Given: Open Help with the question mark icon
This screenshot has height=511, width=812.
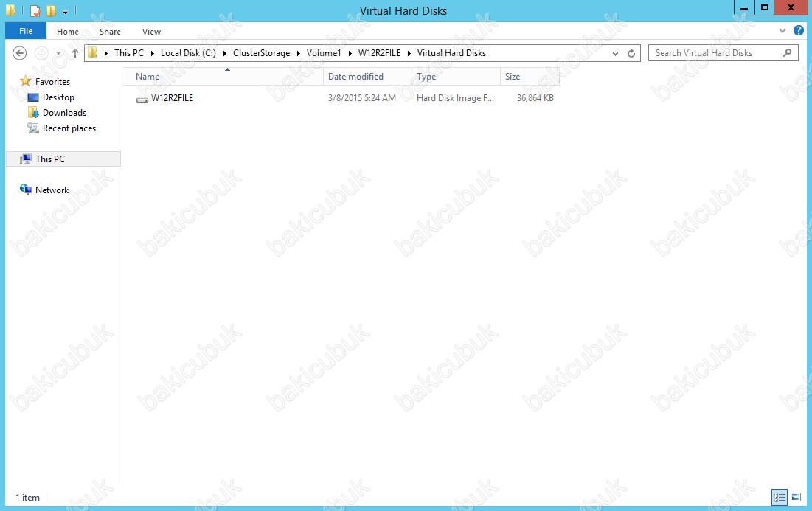Looking at the screenshot, I should coord(799,30).
